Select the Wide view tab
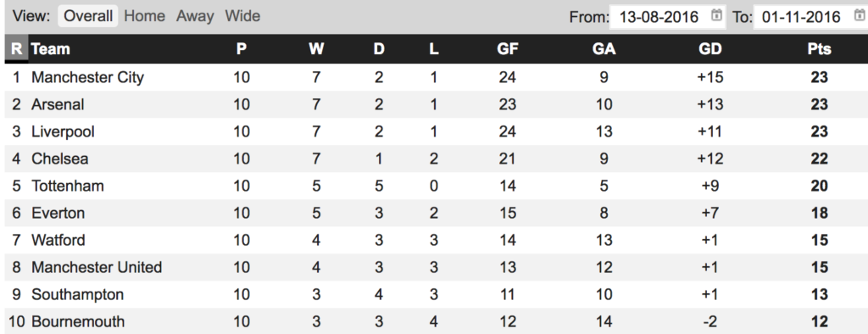 242,16
